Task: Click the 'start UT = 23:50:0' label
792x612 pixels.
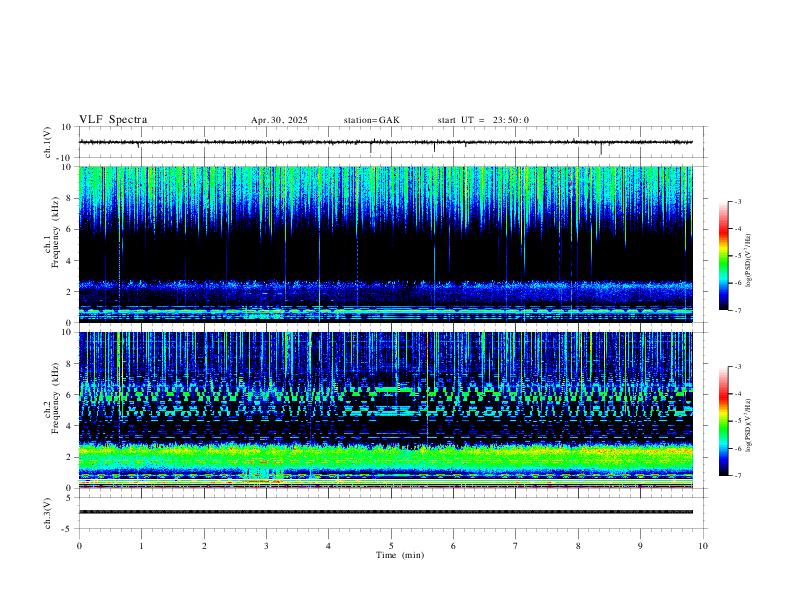Action: point(483,120)
